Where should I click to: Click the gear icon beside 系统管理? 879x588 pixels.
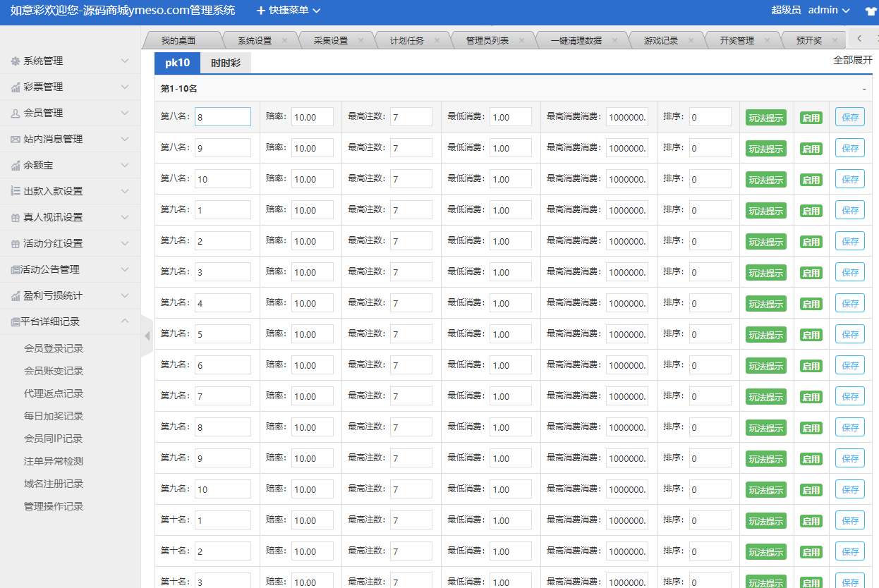pos(16,61)
